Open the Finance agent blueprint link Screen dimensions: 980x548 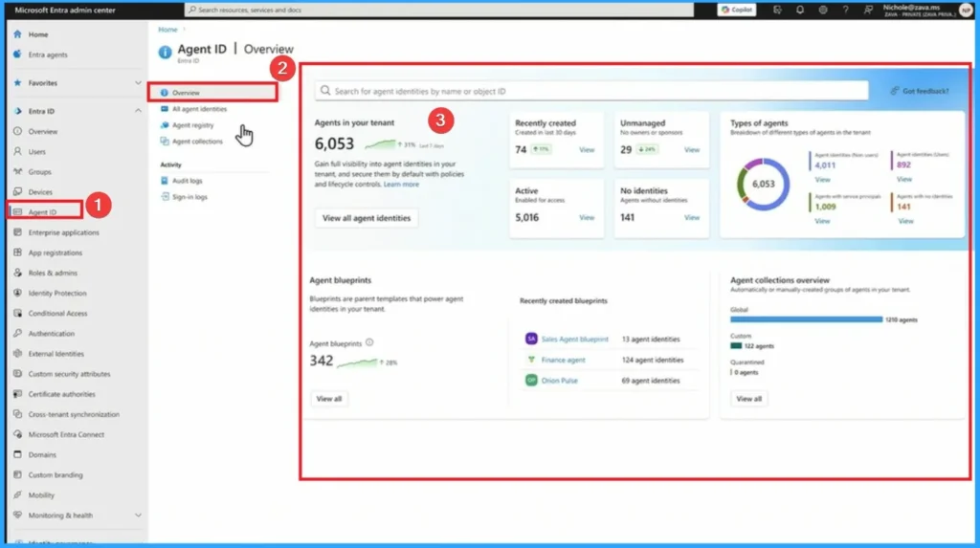[x=563, y=360]
